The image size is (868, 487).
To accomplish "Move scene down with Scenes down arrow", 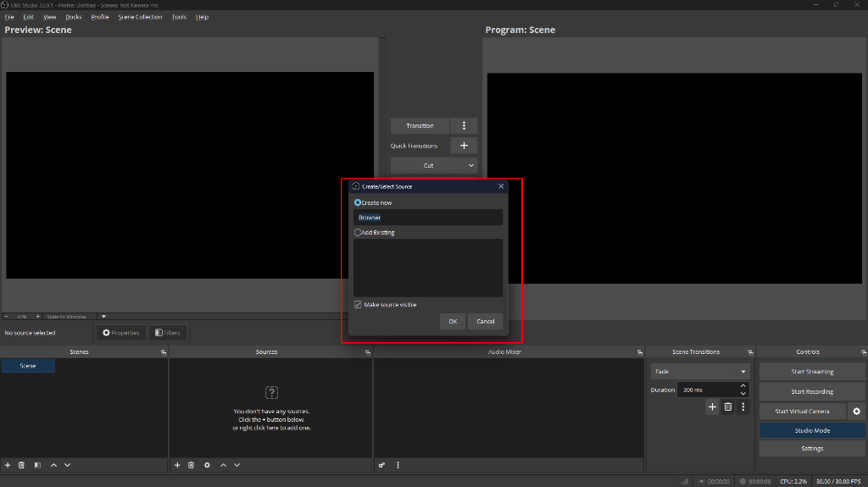I will [x=68, y=465].
